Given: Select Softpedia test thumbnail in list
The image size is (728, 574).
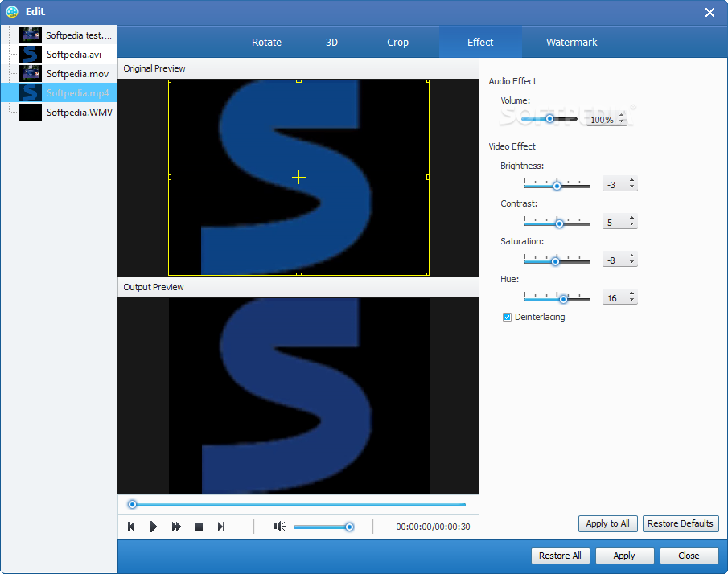Looking at the screenshot, I should pos(31,35).
